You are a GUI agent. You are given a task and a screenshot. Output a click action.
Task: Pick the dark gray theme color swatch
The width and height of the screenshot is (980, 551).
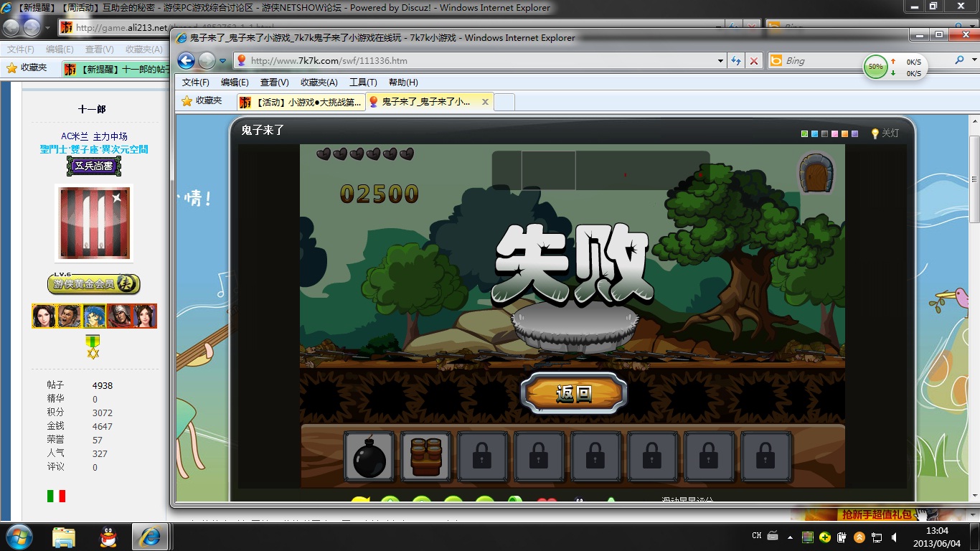(x=824, y=134)
